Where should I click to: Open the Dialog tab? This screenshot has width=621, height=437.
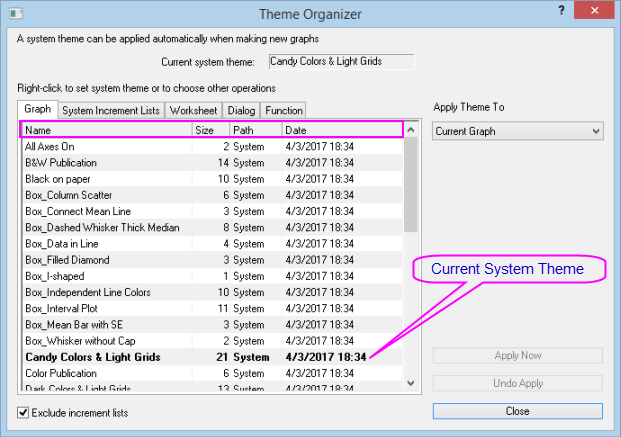click(x=241, y=110)
